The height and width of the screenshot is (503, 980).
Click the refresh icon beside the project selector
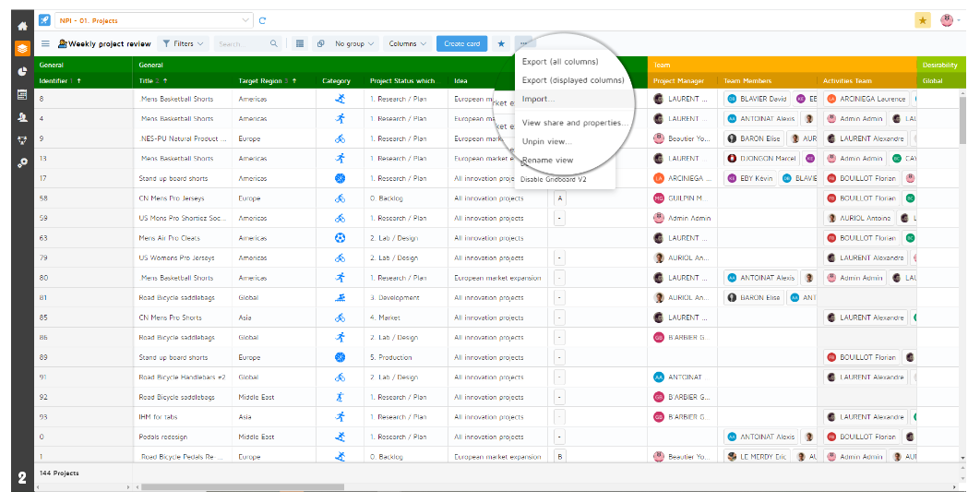point(263,20)
